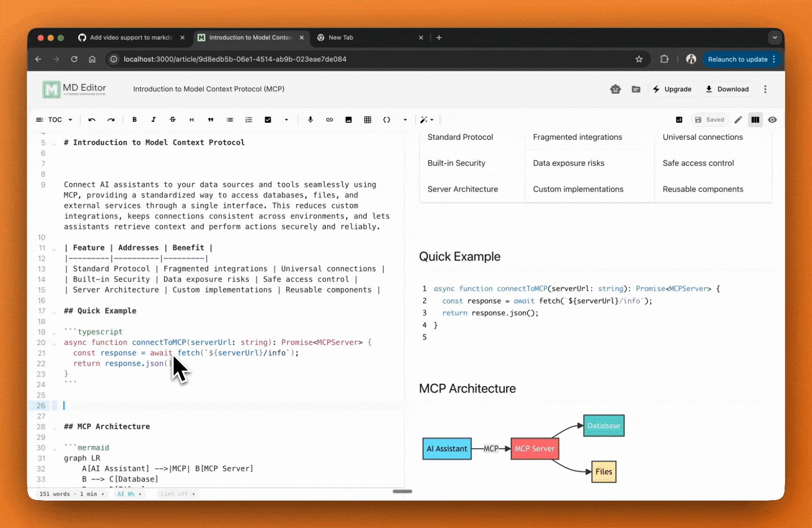Insert an image from the toolbar

click(x=349, y=120)
